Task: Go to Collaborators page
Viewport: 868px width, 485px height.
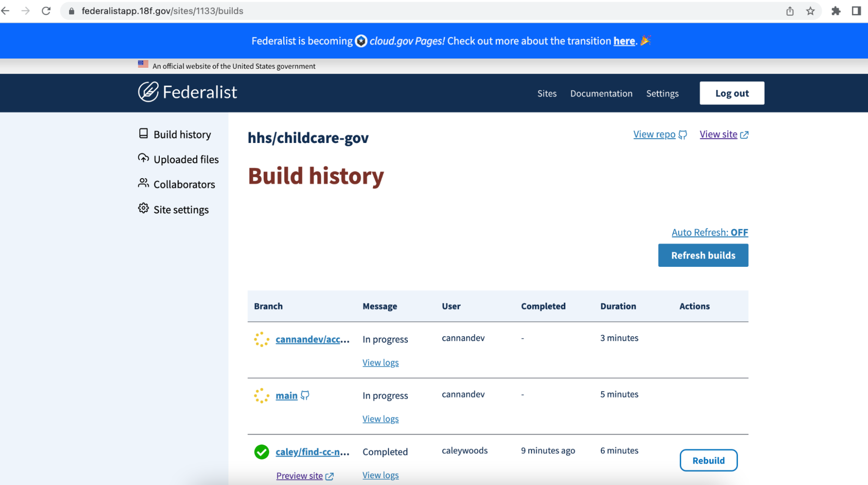Action: tap(184, 185)
